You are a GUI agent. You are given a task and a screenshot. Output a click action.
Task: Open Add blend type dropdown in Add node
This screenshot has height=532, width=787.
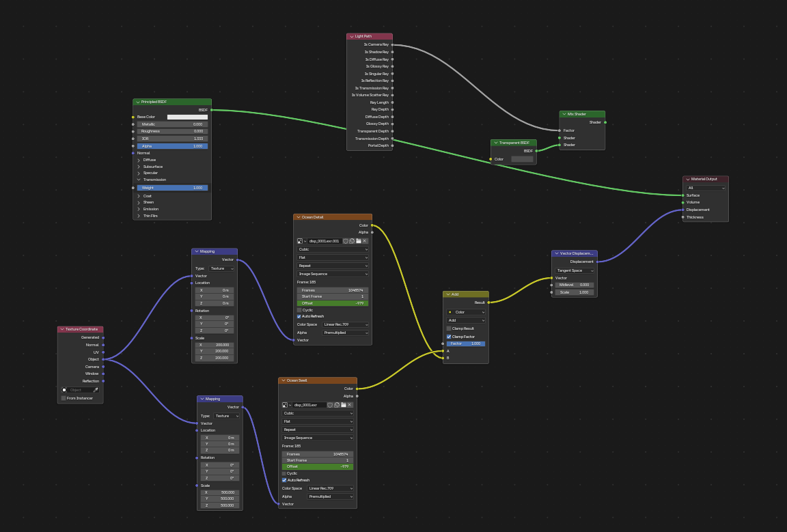[466, 320]
